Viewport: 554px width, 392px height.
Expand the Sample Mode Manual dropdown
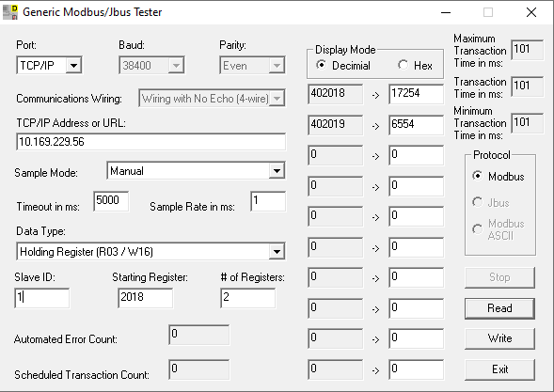196,171
